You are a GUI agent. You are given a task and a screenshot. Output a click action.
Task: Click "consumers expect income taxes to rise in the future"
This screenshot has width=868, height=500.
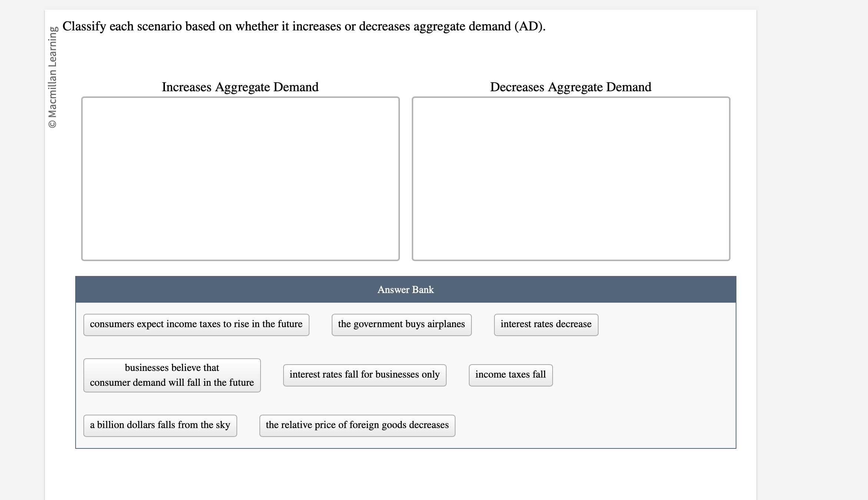tap(196, 324)
